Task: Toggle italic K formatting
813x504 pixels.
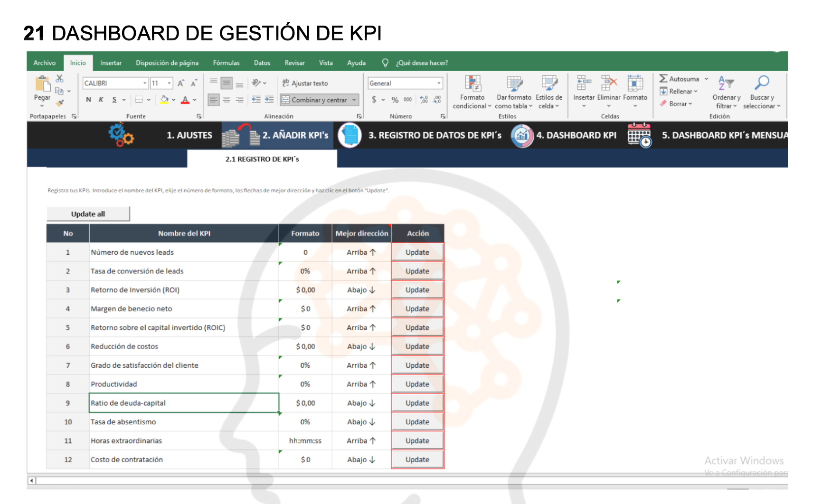Action: pos(101,100)
